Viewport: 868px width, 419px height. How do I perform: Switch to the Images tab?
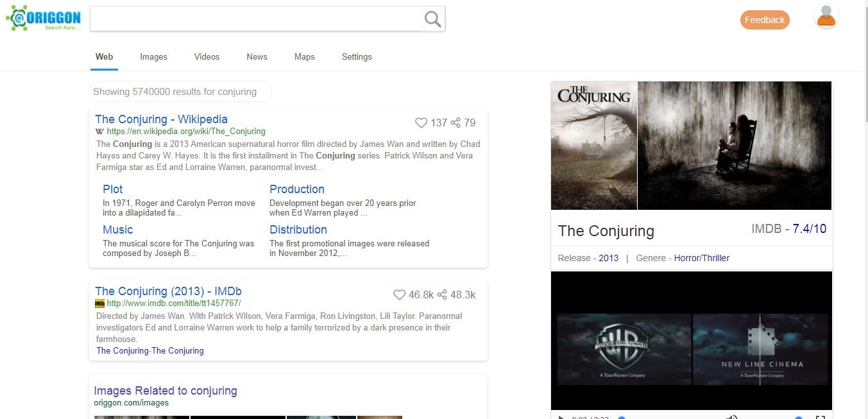click(154, 56)
